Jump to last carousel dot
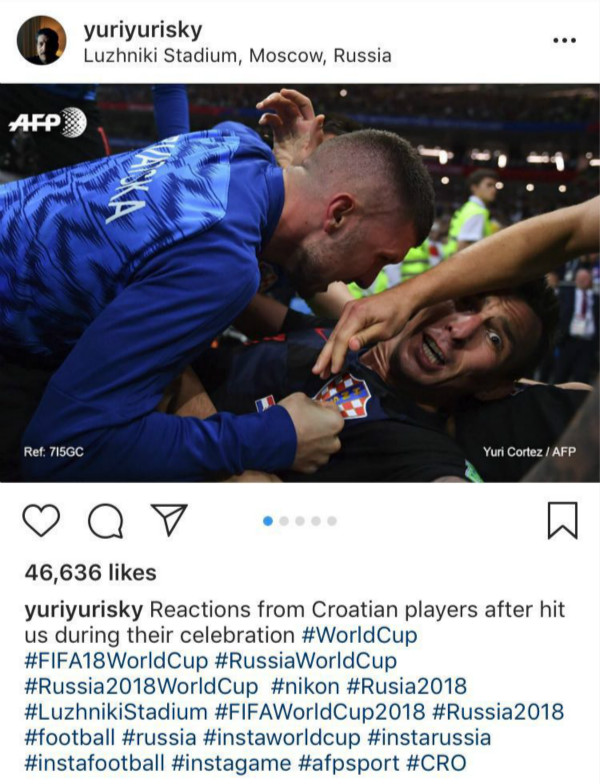The height and width of the screenshot is (784, 600). tap(332, 521)
